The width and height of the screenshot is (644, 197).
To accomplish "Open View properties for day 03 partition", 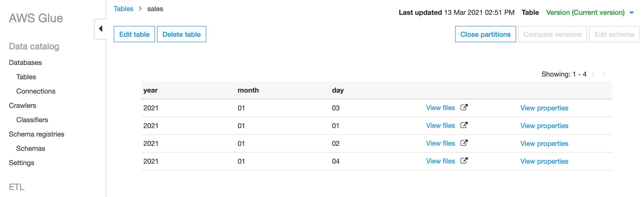I will click(544, 108).
